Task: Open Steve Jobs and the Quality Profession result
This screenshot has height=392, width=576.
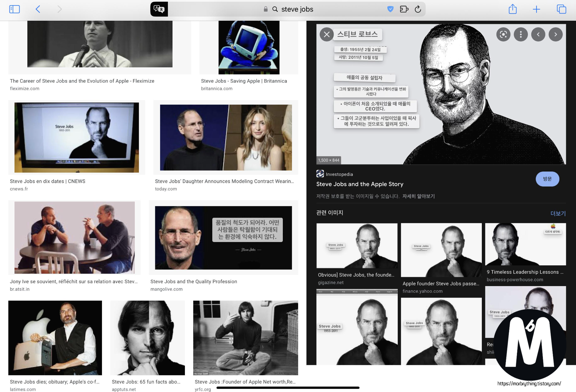Action: (223, 238)
